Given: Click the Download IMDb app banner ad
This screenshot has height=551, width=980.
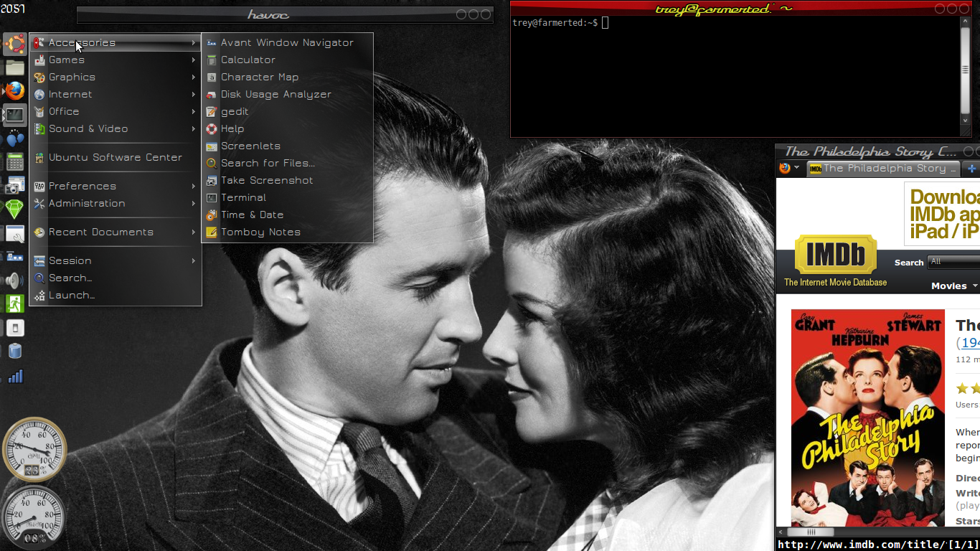Looking at the screenshot, I should coord(942,213).
